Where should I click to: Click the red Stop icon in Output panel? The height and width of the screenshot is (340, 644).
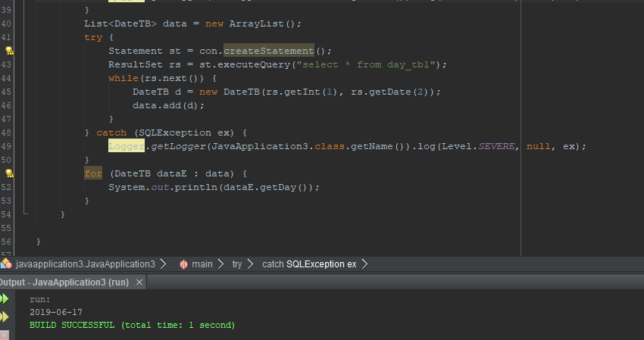pos(4,334)
